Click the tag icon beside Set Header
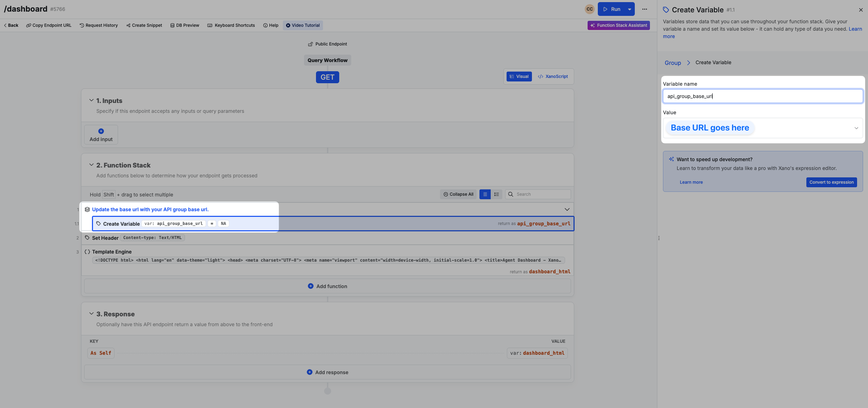The width and height of the screenshot is (868, 408). pyautogui.click(x=87, y=238)
